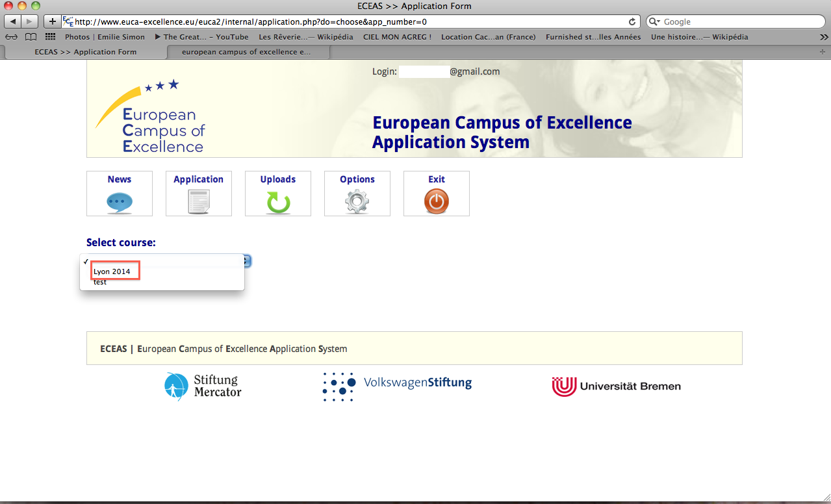Reload the page with the refresh icon

tap(632, 21)
